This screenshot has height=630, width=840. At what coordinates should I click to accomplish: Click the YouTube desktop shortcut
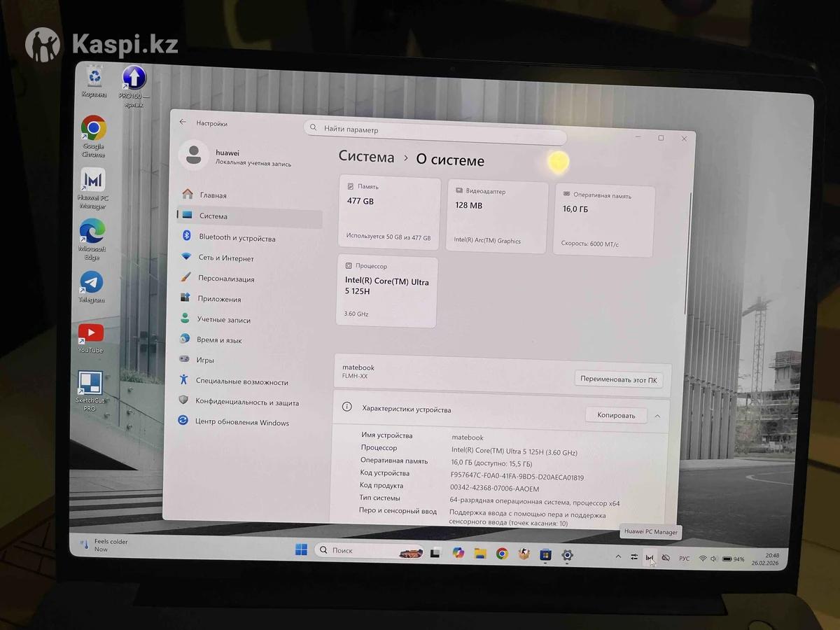pyautogui.click(x=91, y=334)
